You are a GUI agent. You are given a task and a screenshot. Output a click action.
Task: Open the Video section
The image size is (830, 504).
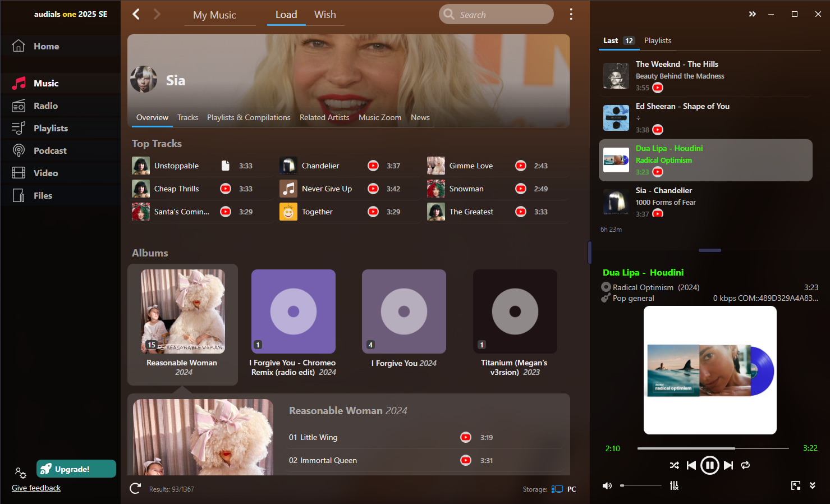point(60,173)
